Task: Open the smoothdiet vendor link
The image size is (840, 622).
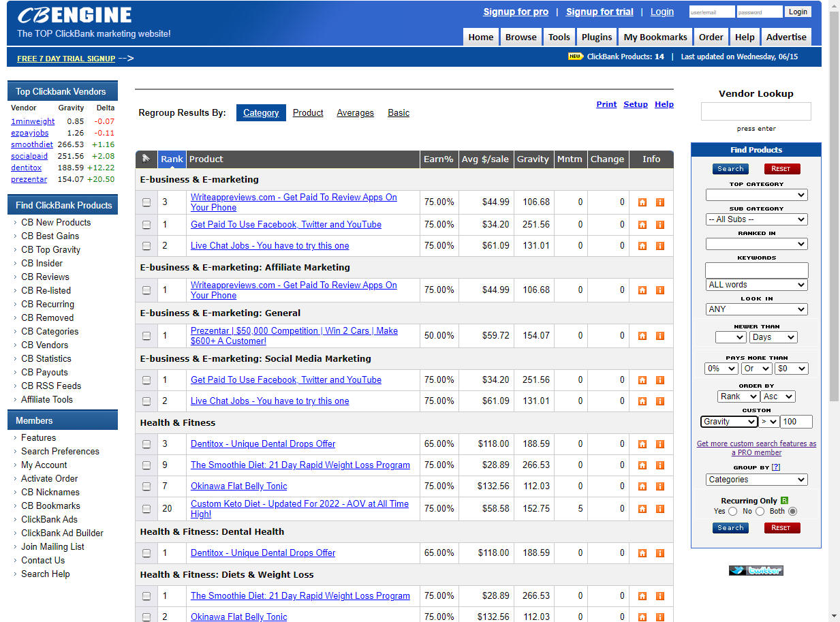Action: point(31,144)
